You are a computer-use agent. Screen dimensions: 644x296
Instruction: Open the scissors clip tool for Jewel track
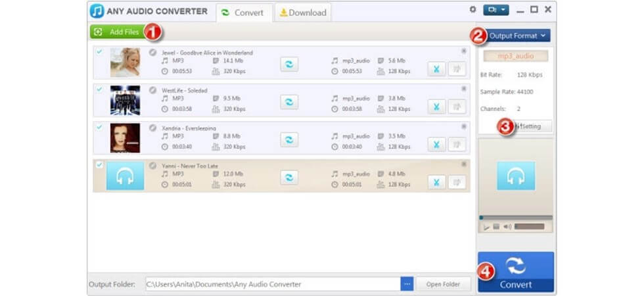(436, 69)
